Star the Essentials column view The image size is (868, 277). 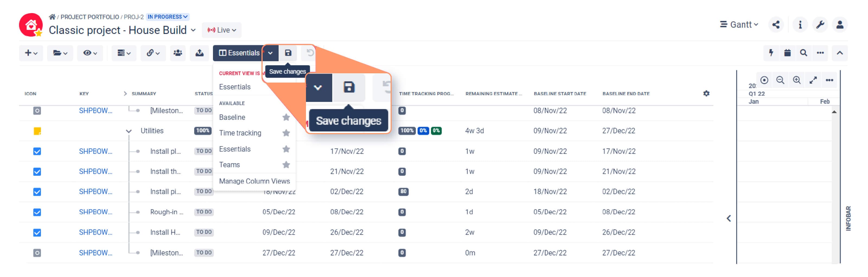(286, 149)
